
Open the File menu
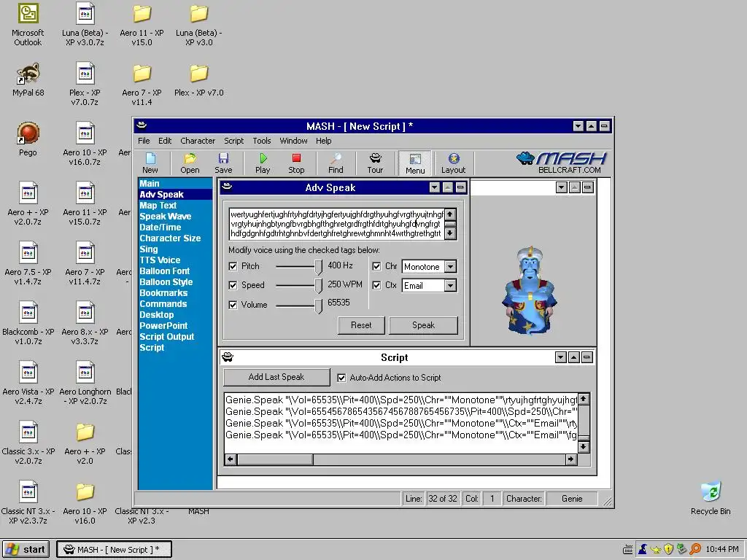click(144, 141)
